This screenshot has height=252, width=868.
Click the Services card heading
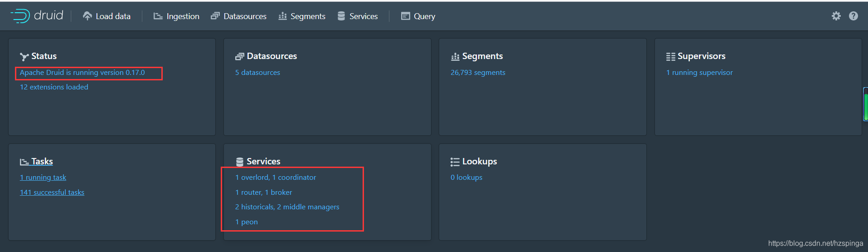(x=263, y=162)
